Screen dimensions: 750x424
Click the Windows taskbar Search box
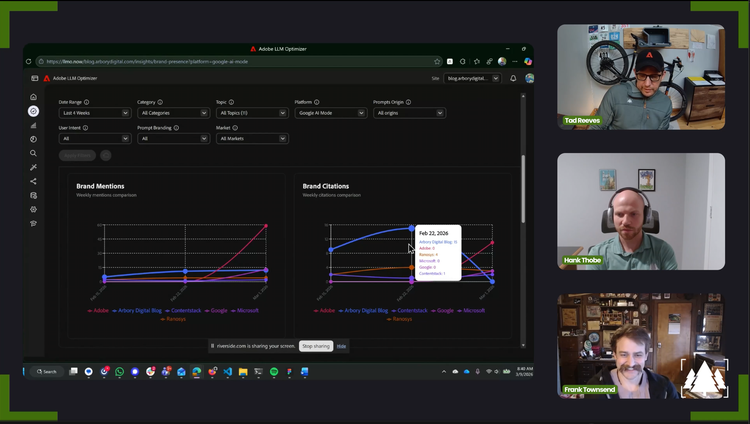click(50, 371)
